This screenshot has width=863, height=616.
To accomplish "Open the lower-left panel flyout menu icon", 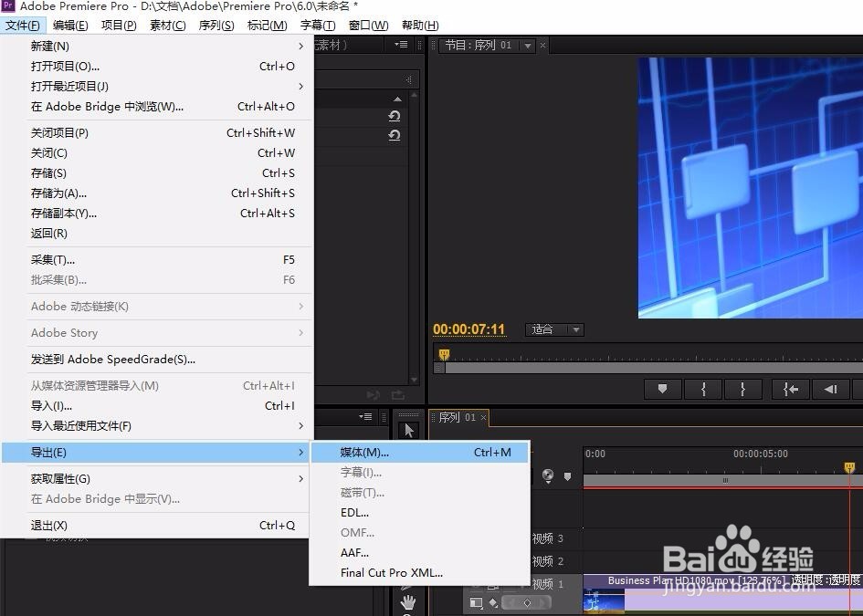I will click(x=365, y=417).
